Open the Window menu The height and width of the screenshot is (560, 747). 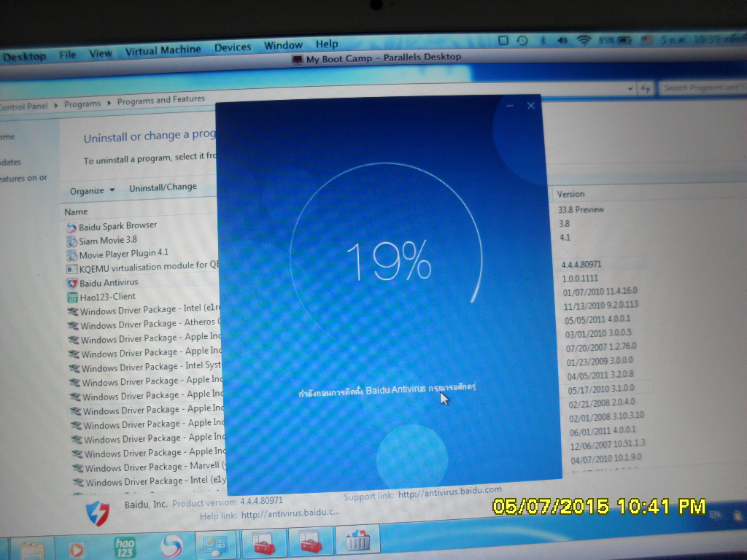284,45
